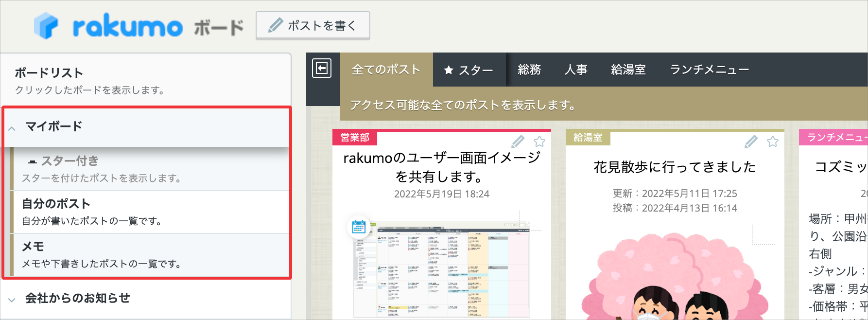Click the rakumo ボード title text

[x=158, y=26]
